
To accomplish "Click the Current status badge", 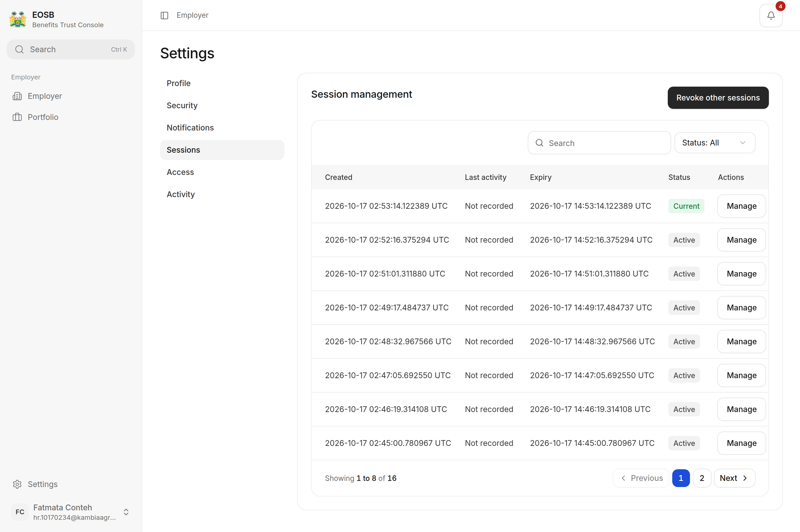I will click(686, 206).
